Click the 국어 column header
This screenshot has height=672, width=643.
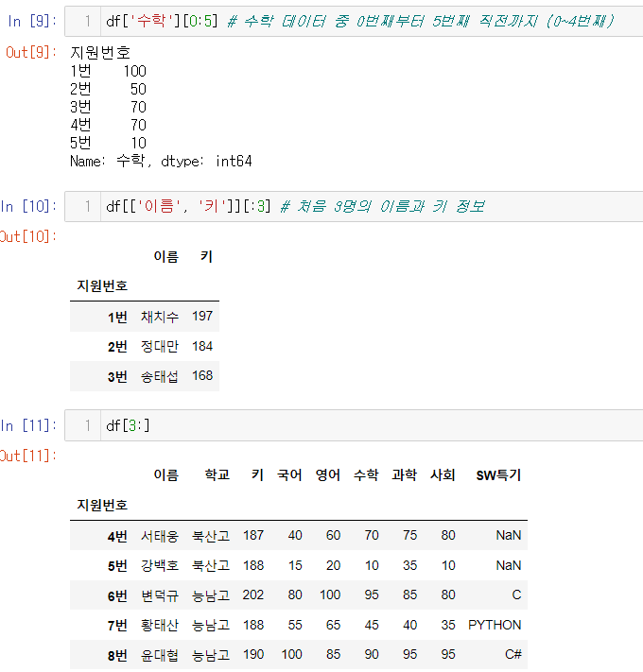[x=289, y=474]
